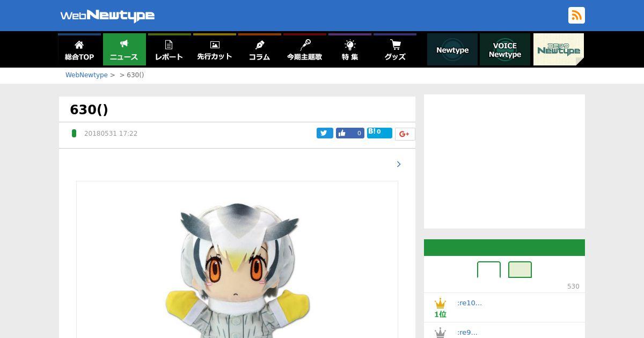The width and height of the screenshot is (644, 338).
Task: Select the white ranking tab box
Action: 489,269
